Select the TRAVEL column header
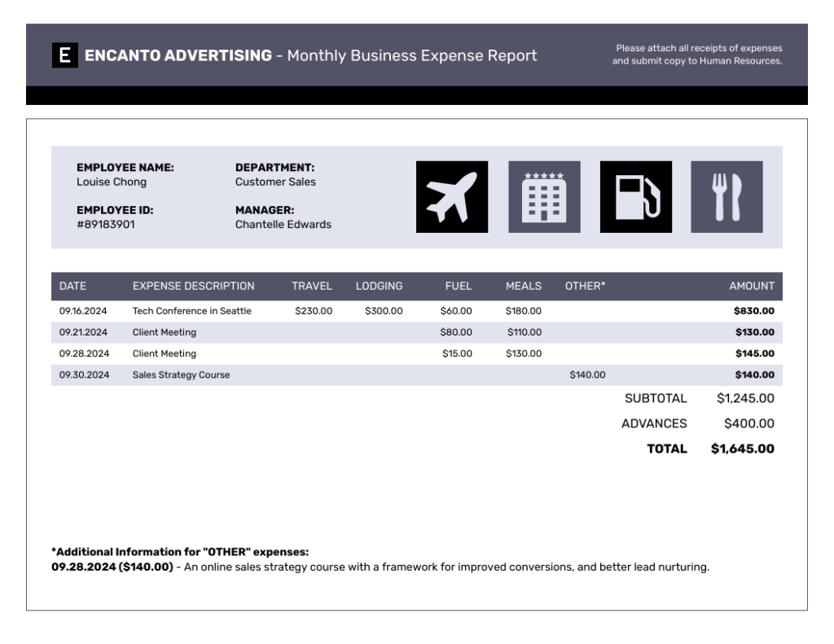834x644 pixels. pos(311,286)
